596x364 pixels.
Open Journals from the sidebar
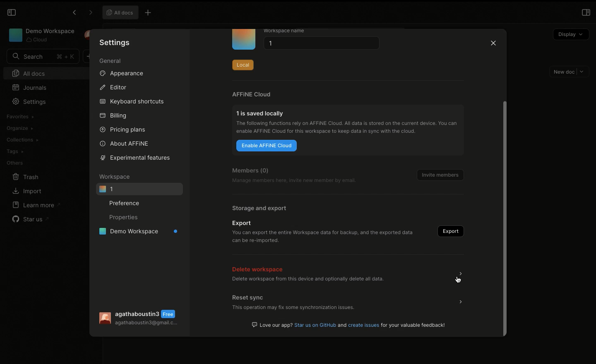click(x=29, y=88)
